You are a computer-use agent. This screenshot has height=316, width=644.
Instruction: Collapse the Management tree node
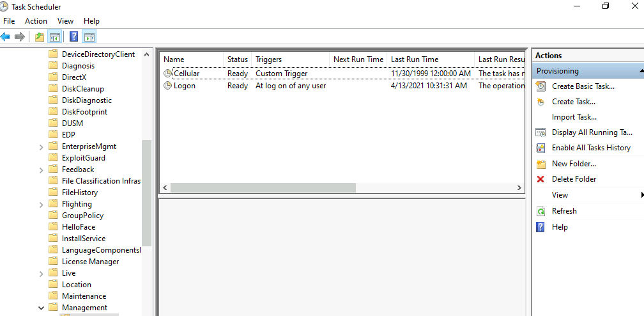click(x=41, y=308)
